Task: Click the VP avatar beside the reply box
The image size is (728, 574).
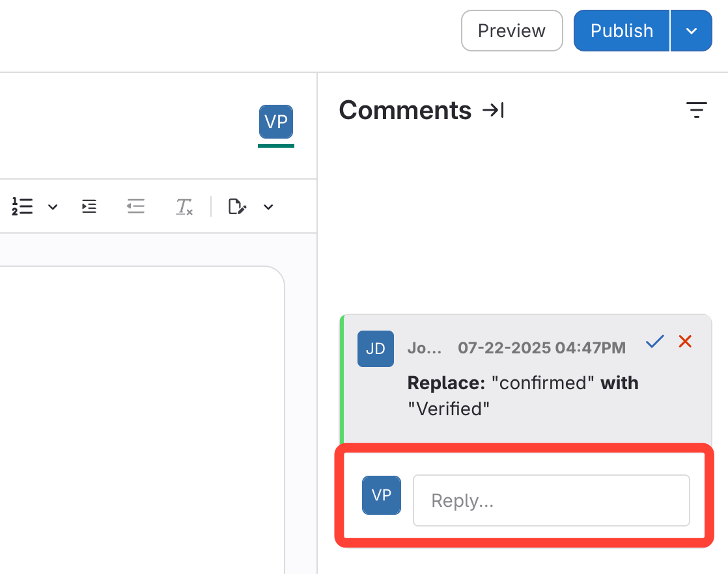Action: [x=382, y=495]
